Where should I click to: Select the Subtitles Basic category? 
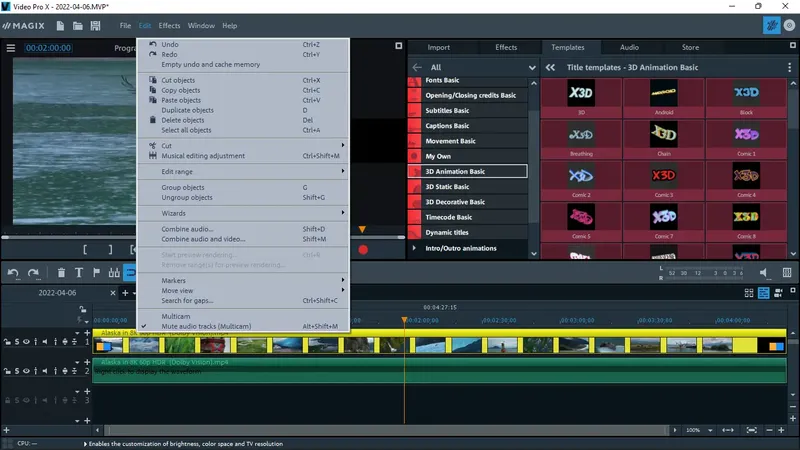(x=468, y=110)
